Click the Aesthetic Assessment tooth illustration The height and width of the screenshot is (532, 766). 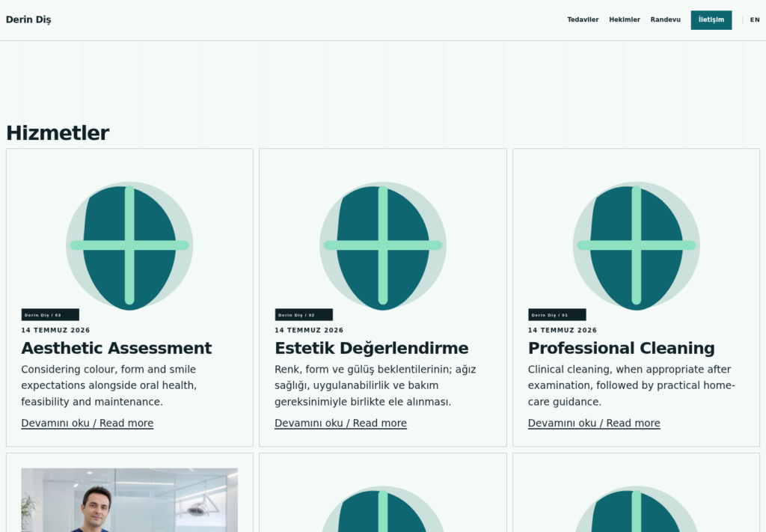point(129,245)
